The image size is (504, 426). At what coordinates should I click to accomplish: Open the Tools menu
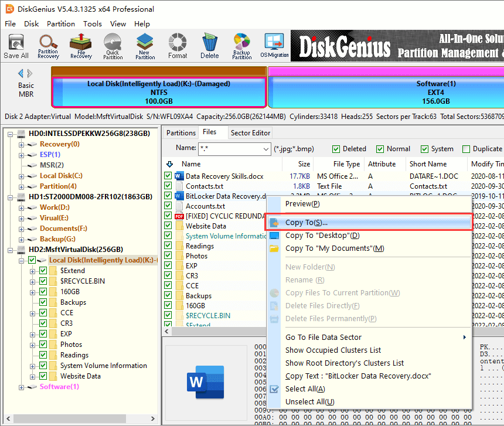[92, 24]
